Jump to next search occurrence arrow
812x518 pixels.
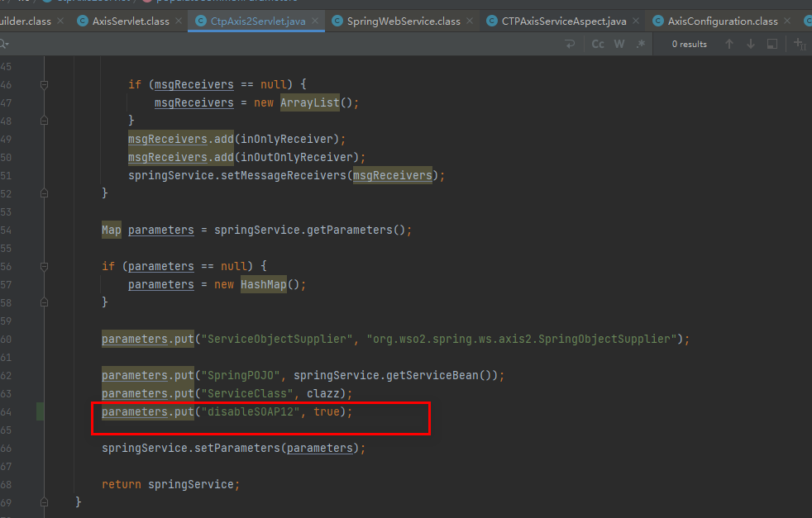[x=750, y=44]
